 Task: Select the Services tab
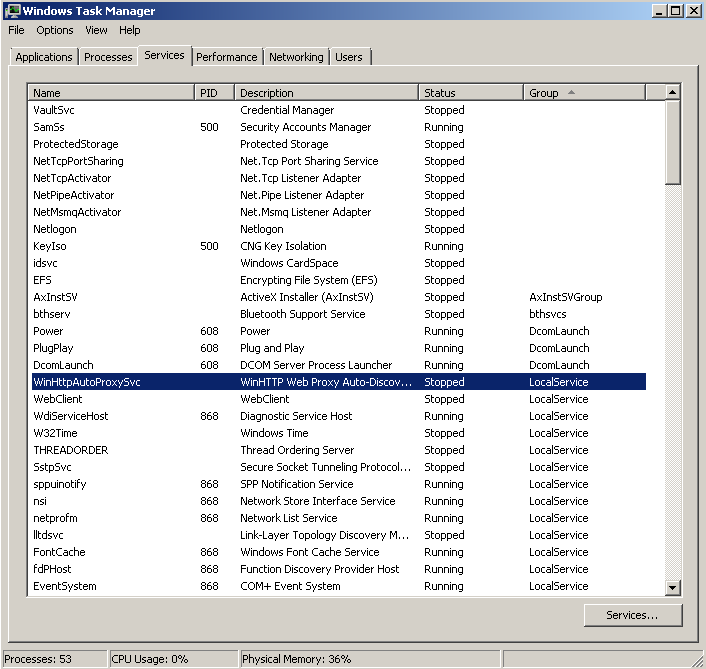click(164, 55)
